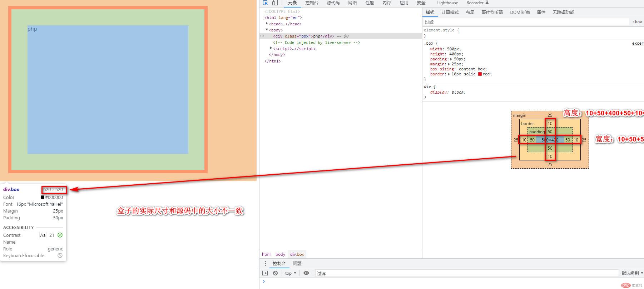This screenshot has width=644, height=289.
Task: Click the 620 × 520 size in tooltip
Action: click(53, 189)
